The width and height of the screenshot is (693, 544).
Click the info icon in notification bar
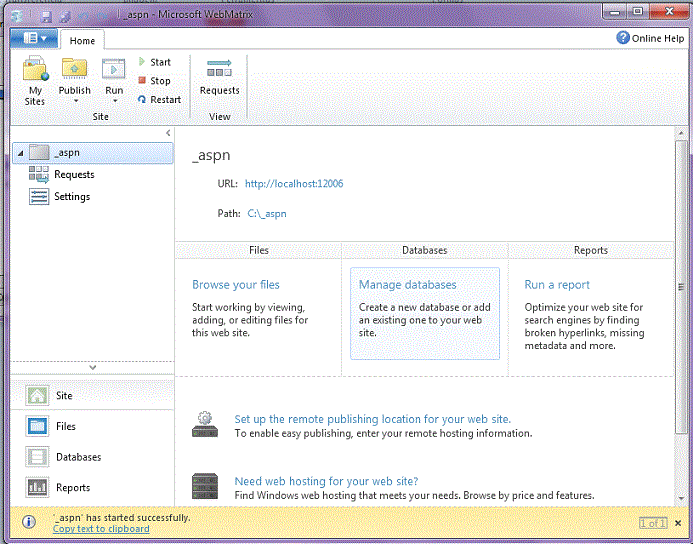pos(29,522)
